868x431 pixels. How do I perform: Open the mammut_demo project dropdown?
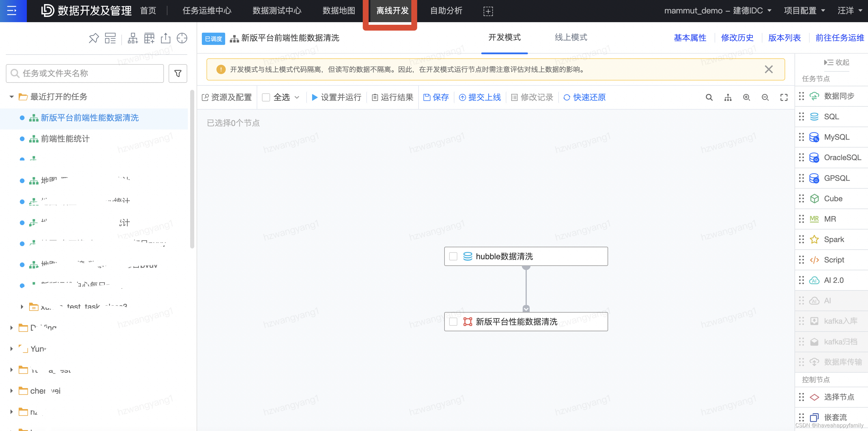(717, 10)
